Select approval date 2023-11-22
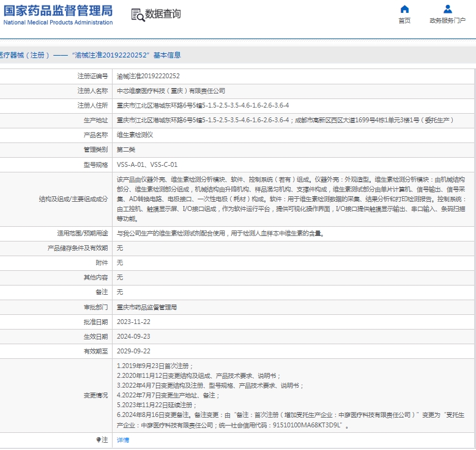This screenshot has width=476, height=450. point(133,322)
